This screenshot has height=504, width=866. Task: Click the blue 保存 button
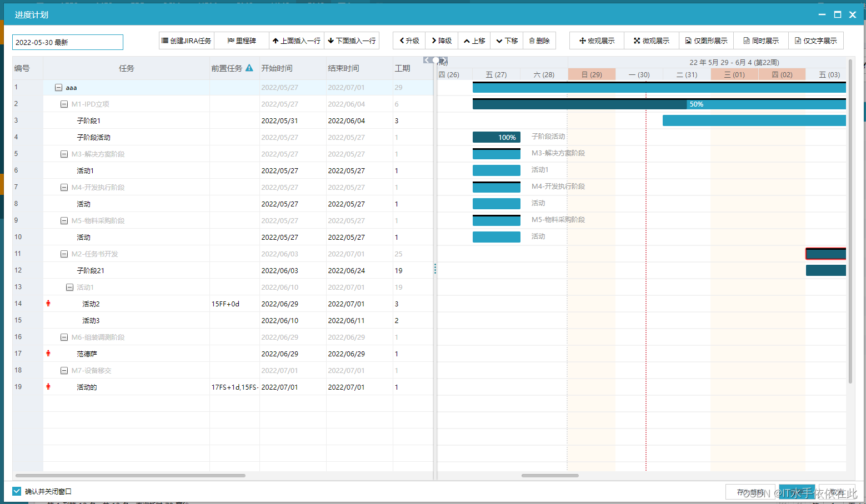click(x=797, y=492)
